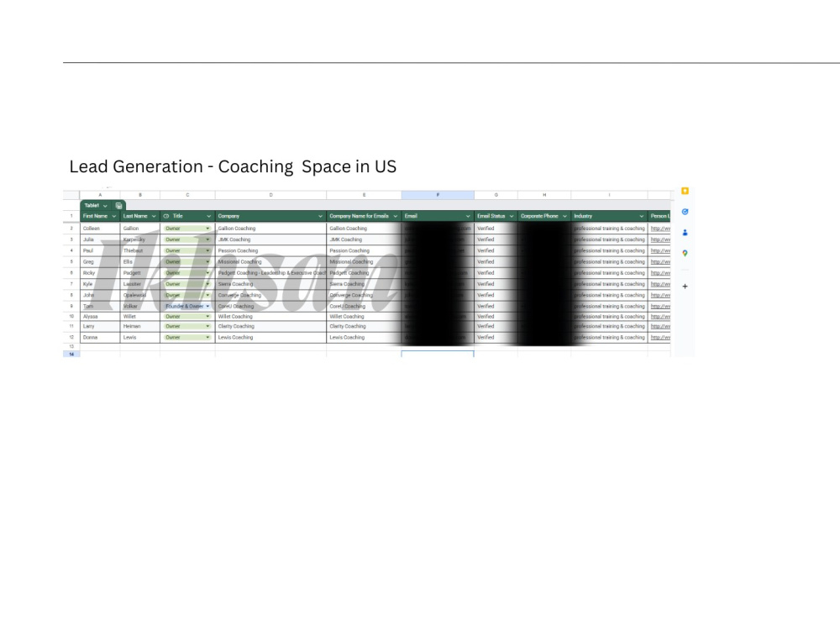
Task: Select the cell containing 'Colleen'
Action: tap(100, 229)
